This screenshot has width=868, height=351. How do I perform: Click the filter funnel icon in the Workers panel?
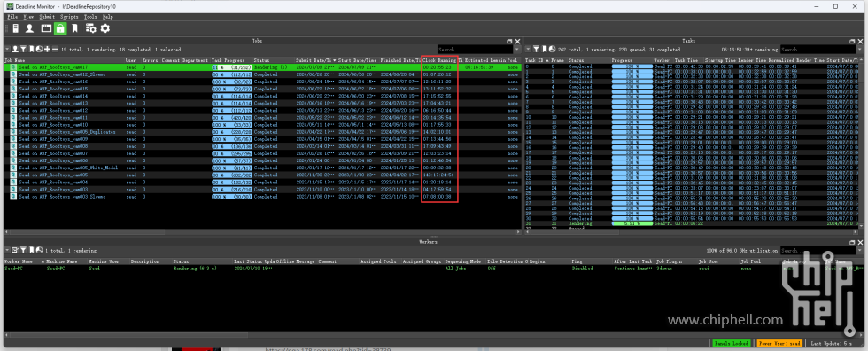[x=23, y=250]
